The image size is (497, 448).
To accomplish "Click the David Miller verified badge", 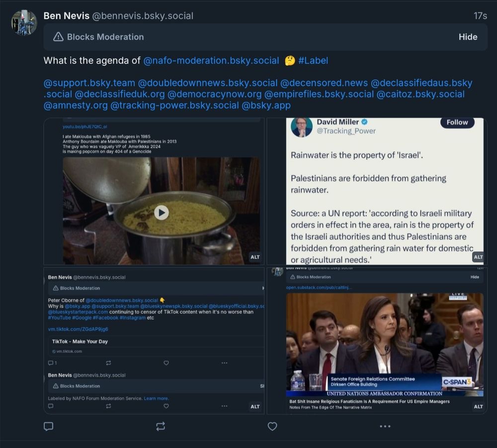I will click(364, 122).
